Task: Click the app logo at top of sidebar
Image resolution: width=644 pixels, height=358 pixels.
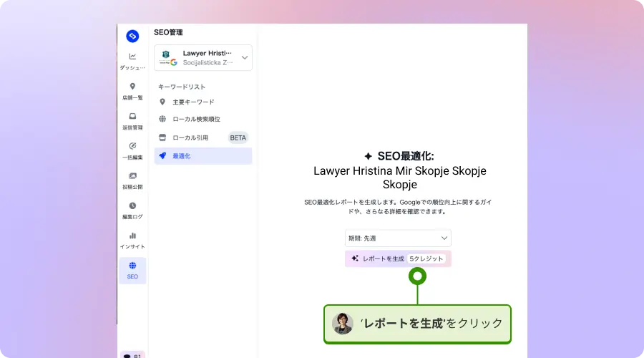Action: [x=132, y=37]
